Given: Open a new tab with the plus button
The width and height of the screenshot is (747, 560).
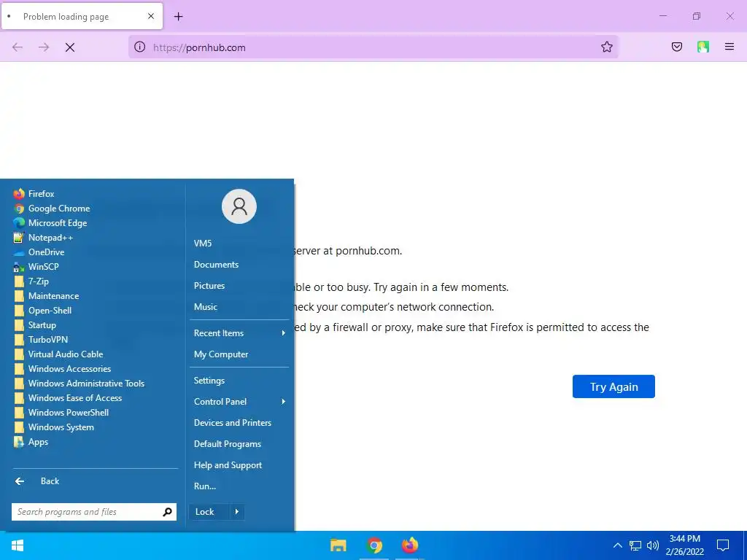Looking at the screenshot, I should (179, 17).
